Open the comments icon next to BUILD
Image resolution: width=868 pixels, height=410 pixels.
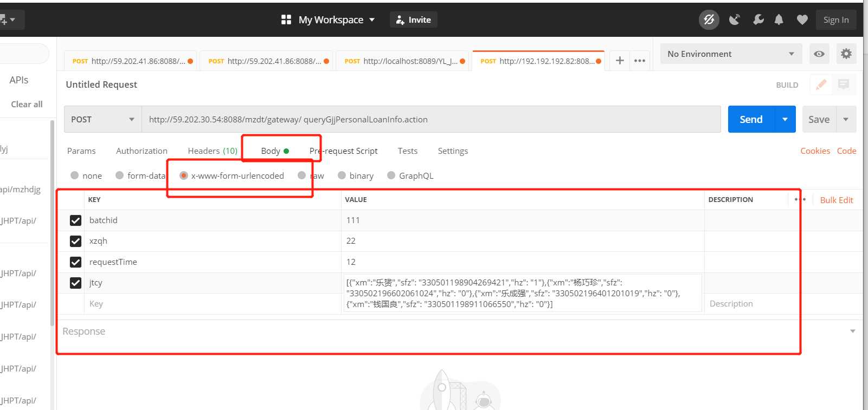[x=844, y=84]
